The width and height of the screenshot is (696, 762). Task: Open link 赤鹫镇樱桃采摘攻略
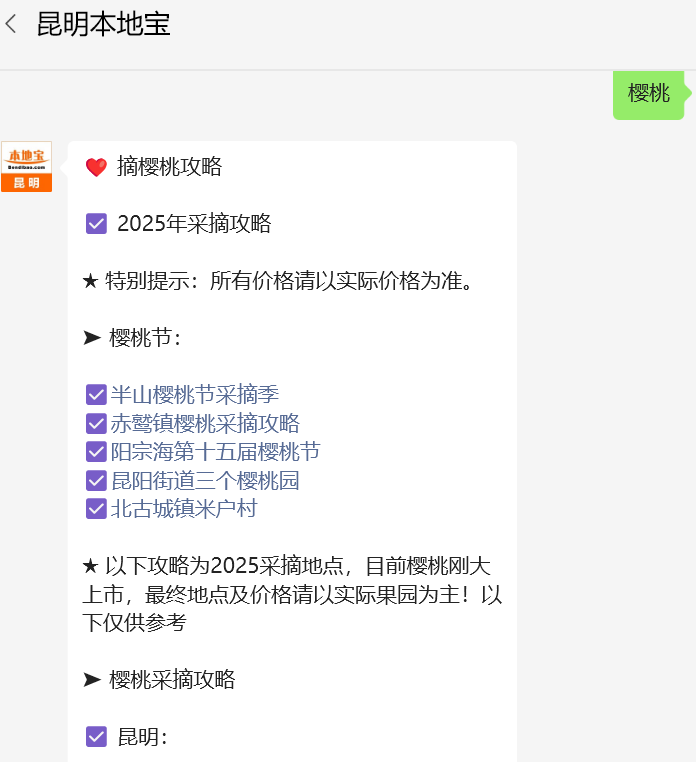205,423
